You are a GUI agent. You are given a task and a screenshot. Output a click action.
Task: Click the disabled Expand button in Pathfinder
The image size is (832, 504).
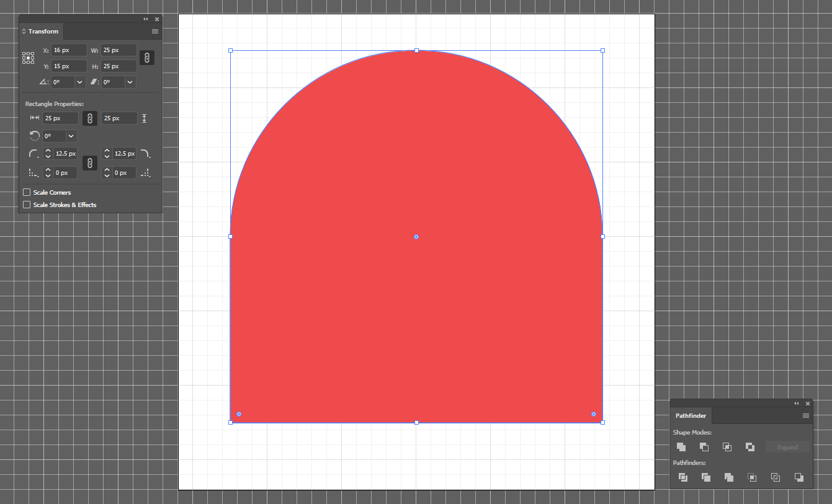[x=787, y=447]
